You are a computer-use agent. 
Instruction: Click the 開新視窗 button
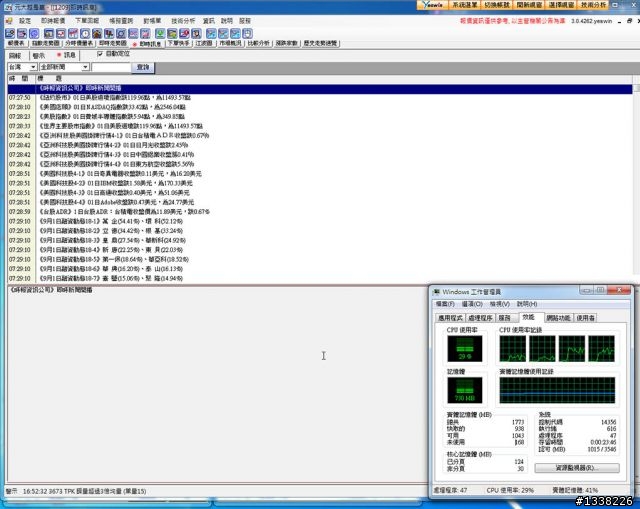pos(529,5)
